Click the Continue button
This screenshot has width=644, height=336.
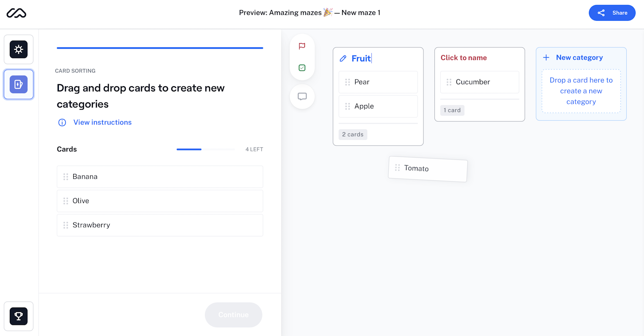[233, 315]
